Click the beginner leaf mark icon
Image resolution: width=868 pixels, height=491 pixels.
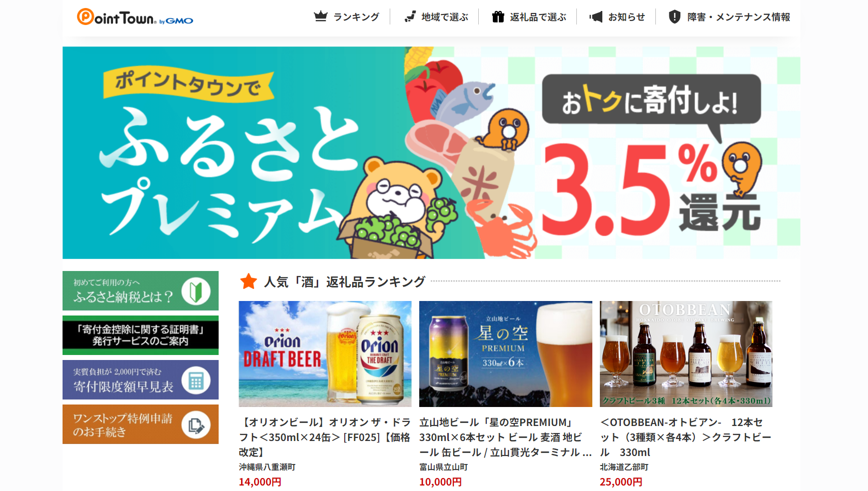pos(196,291)
